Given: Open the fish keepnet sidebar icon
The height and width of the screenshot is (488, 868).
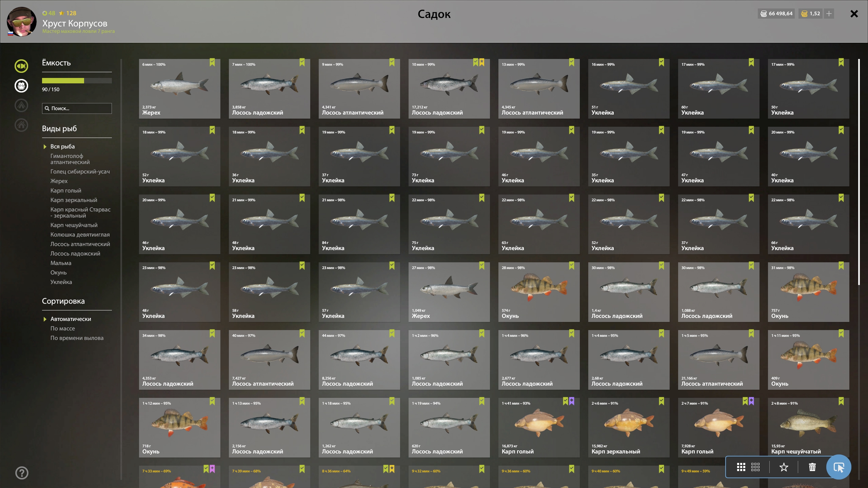Looking at the screenshot, I should point(21,66).
